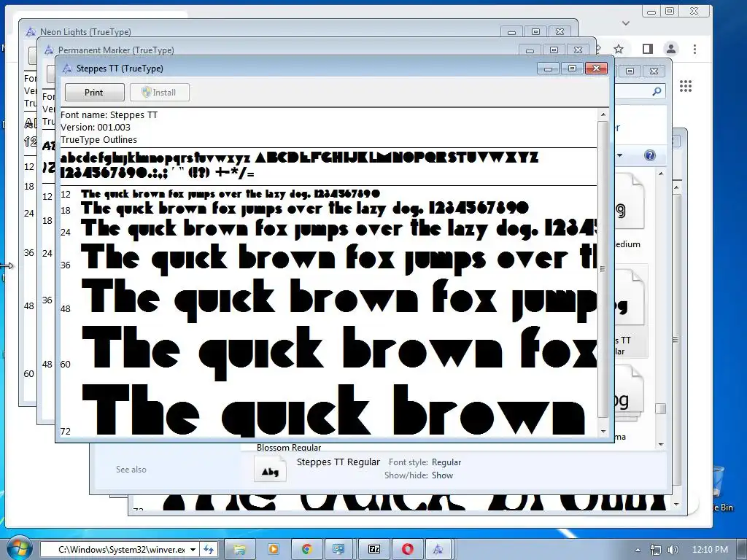Click the Steppes TT vertical scrollbar thumb
Viewport: 747px width, 560px height.
click(x=603, y=269)
